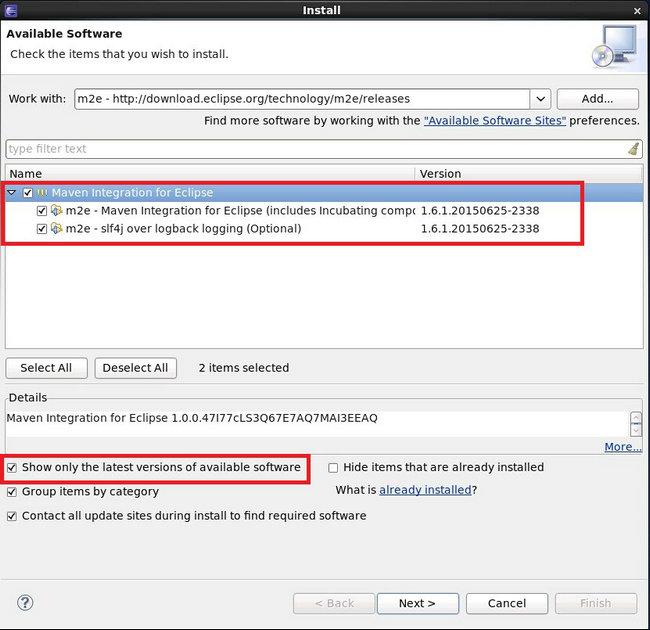
Task: Click the Add... button
Action: tap(597, 99)
